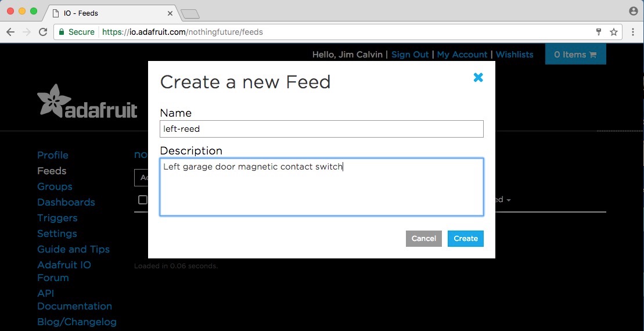Screen dimensions: 644x331
Task: Open a new browser tab
Action: [x=190, y=14]
